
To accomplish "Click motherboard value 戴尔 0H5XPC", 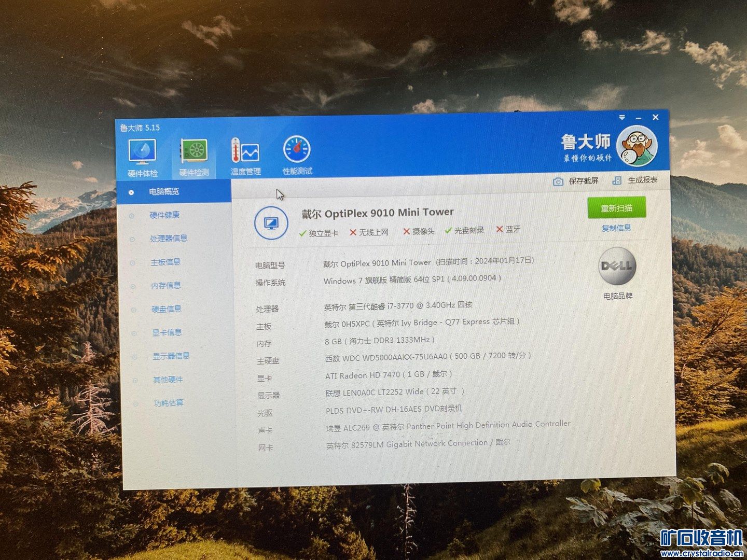I will 422,323.
